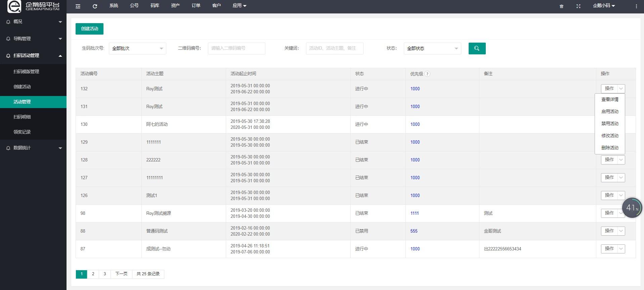The width and height of the screenshot is (644, 290).
Task: Click remark 金哥测试
Action: click(x=492, y=231)
